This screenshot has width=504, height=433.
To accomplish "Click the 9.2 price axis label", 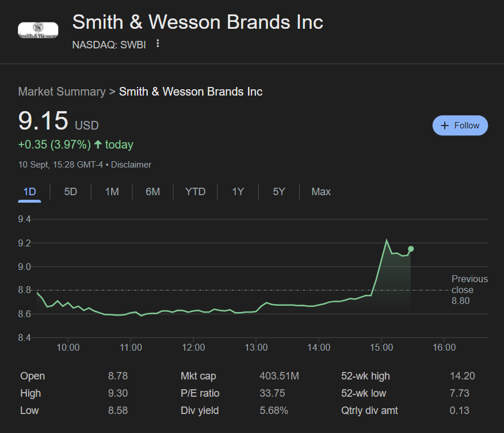I will point(24,243).
